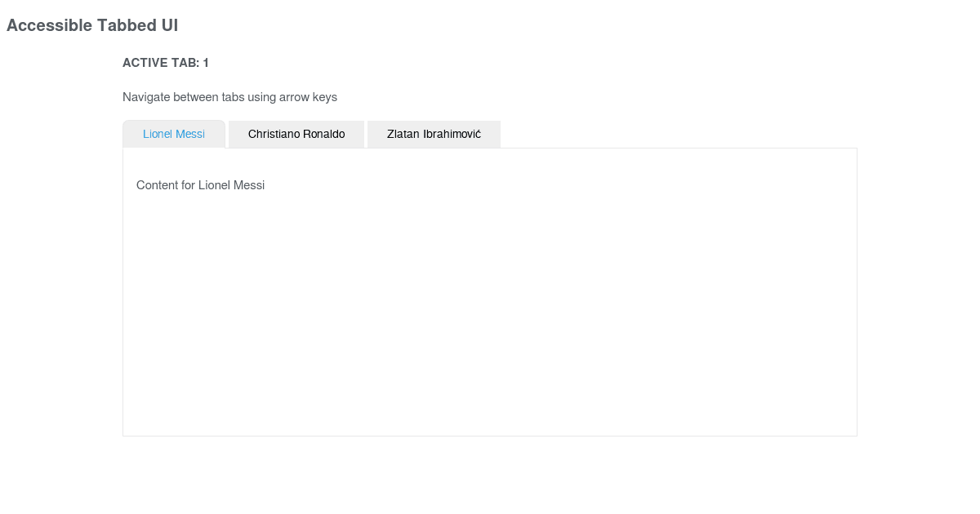
Task: Click the tab strip between Ronaldo and Zlatan
Action: [366, 134]
